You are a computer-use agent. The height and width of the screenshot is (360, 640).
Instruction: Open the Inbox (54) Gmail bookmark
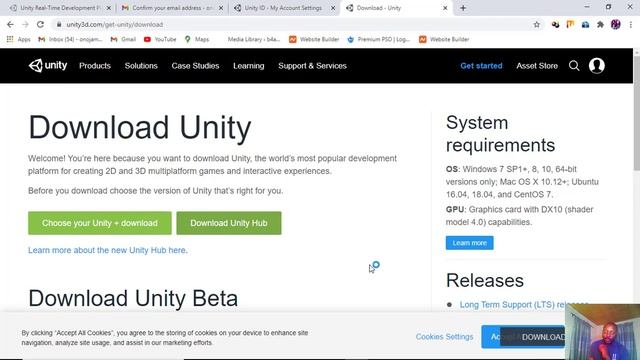70,39
